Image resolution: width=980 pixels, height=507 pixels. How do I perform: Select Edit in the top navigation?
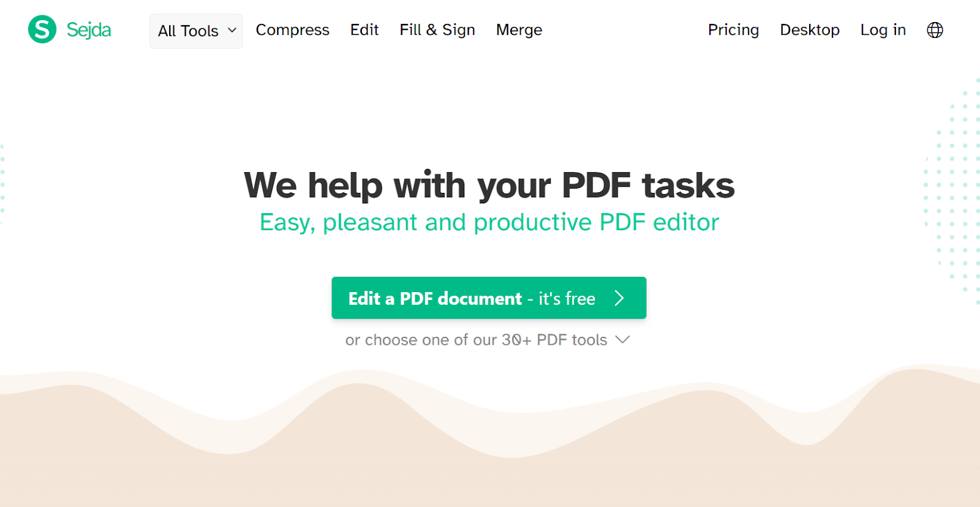click(x=364, y=30)
